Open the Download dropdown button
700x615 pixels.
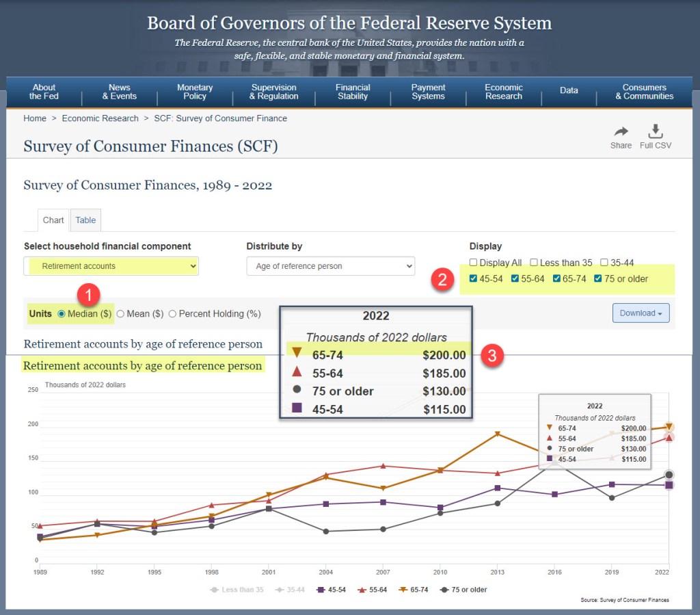click(641, 313)
